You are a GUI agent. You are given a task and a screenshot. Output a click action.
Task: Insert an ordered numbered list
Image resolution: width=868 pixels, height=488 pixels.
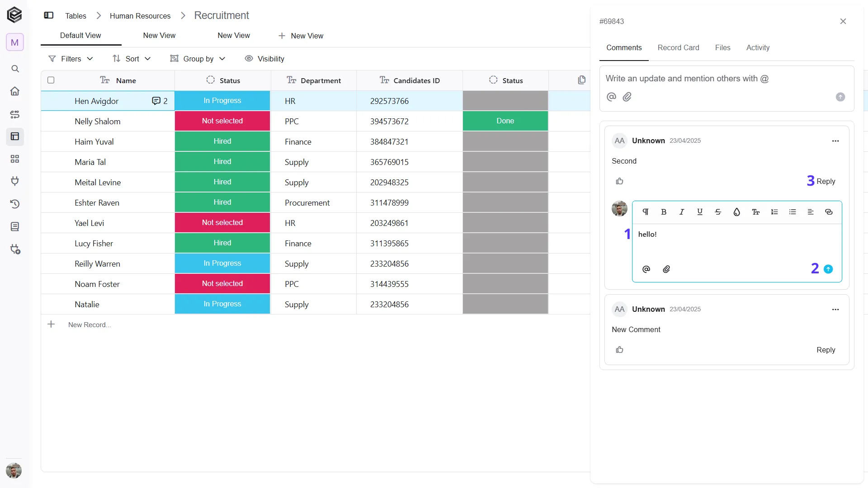coord(774,212)
